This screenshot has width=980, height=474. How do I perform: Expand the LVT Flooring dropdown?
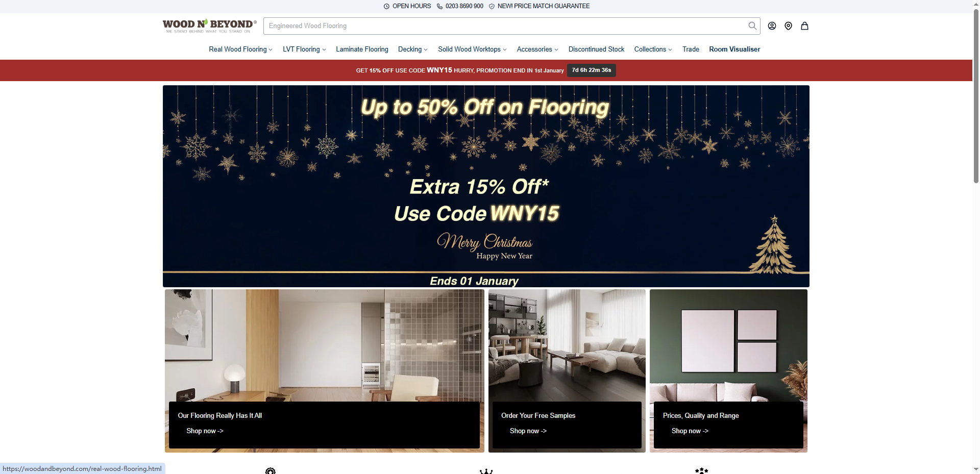pyautogui.click(x=304, y=49)
